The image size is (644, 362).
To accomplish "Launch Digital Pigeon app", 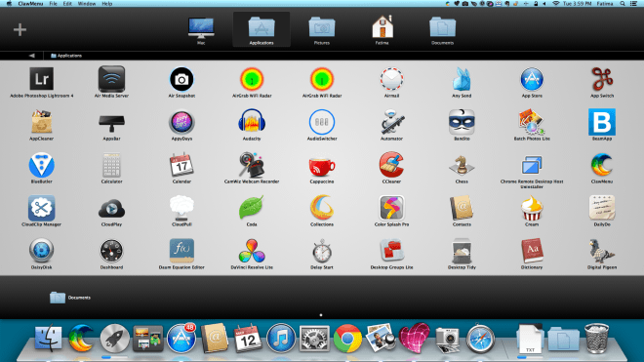I will (x=602, y=251).
